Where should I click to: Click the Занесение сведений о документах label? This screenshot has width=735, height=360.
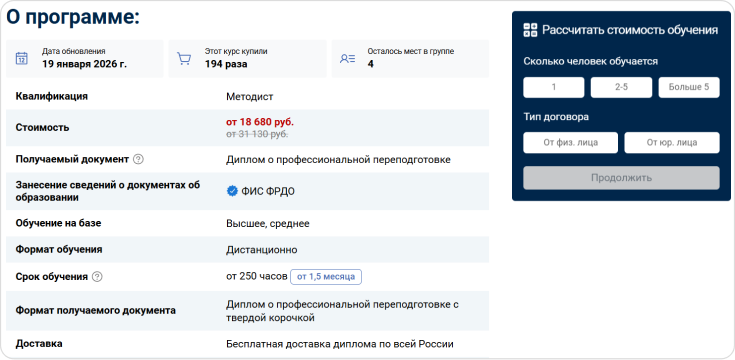pyautogui.click(x=108, y=191)
